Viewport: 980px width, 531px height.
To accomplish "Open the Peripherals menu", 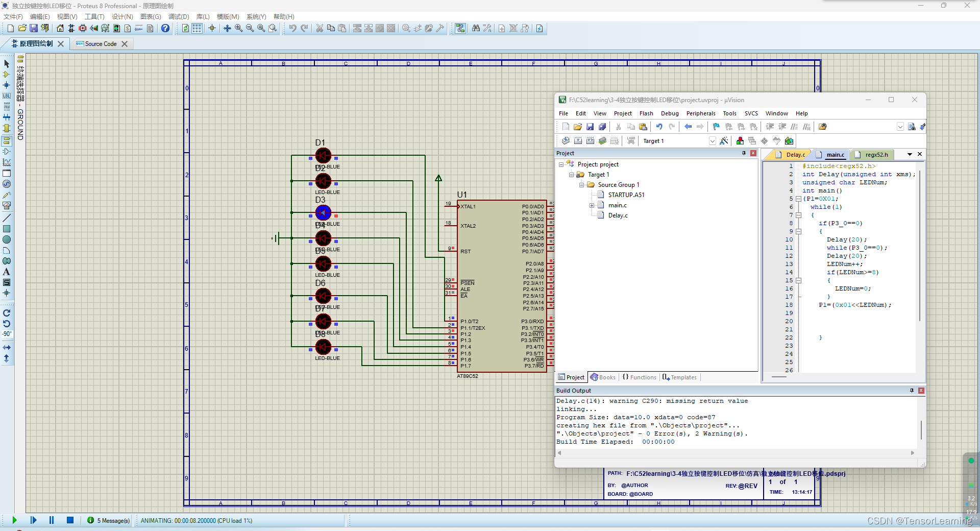I will 700,113.
